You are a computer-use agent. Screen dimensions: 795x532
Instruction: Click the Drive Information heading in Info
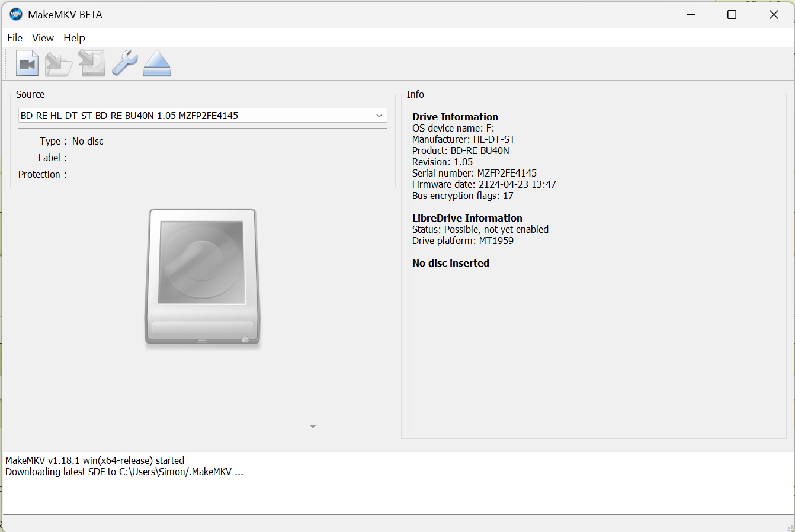pos(455,117)
